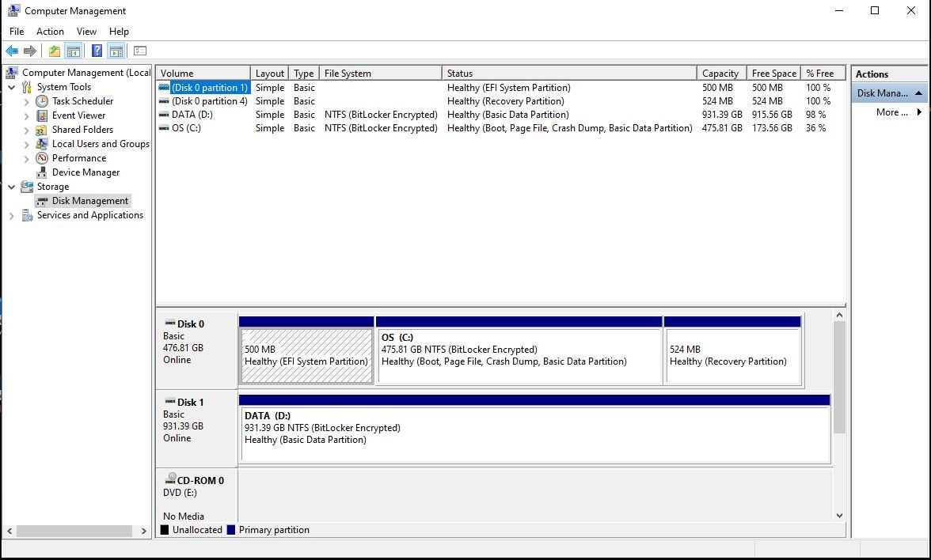The width and height of the screenshot is (931, 560).
Task: Expand the Event Viewer node
Action: [26, 116]
